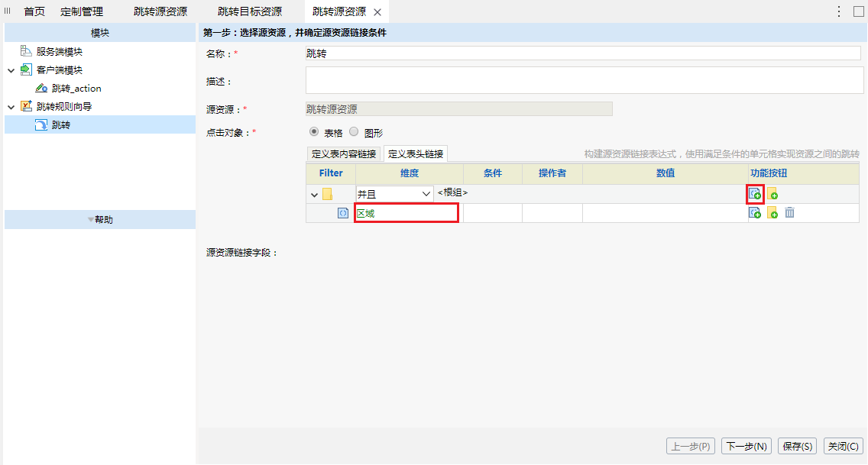Click the 描述 text area
868x465 pixels.
point(585,81)
